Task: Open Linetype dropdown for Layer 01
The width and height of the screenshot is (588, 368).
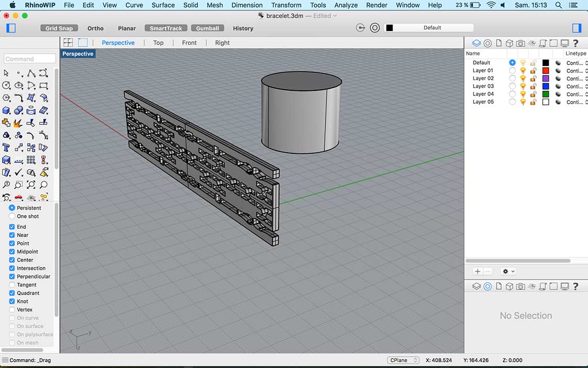Action: click(577, 71)
